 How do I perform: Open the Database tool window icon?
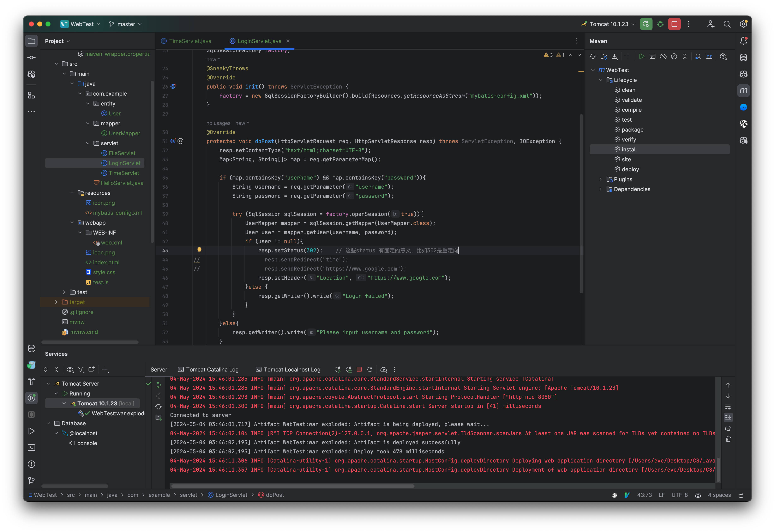pyautogui.click(x=743, y=57)
